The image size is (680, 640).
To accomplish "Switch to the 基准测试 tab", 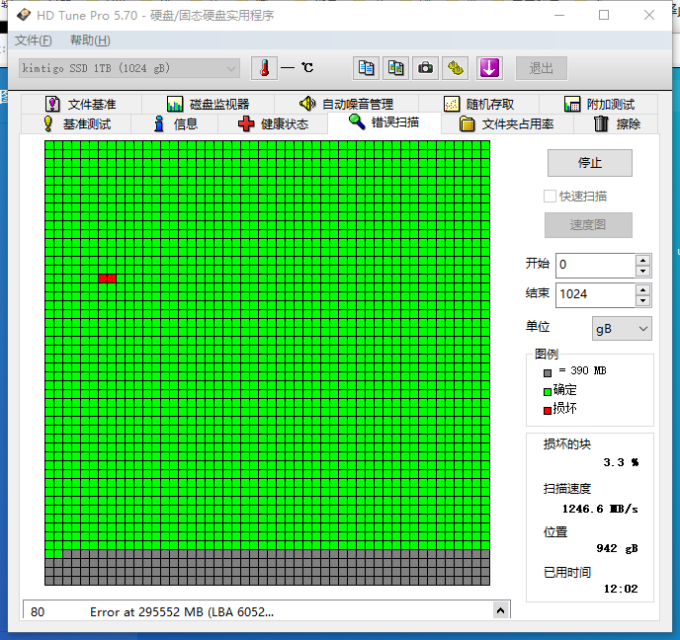I will click(77, 124).
